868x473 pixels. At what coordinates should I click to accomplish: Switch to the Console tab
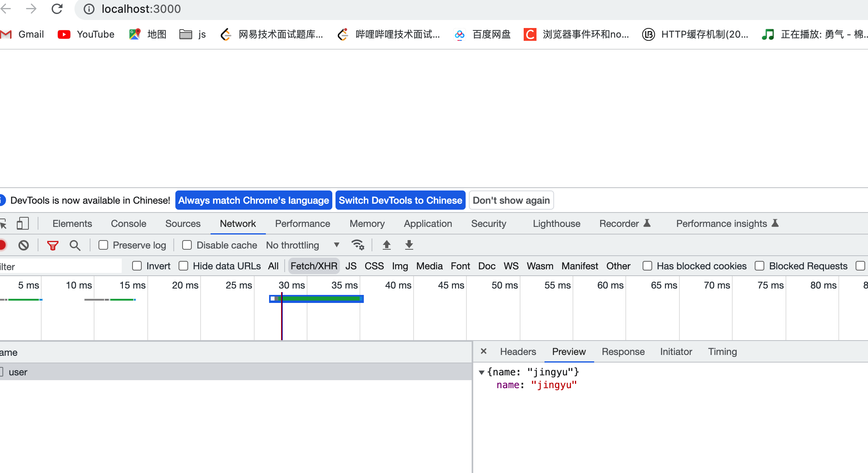coord(129,223)
